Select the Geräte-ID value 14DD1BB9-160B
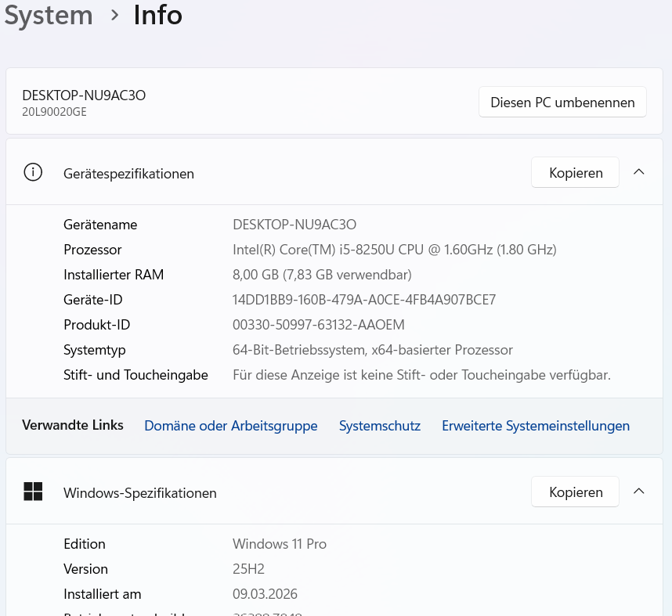Viewport: 672px width, 616px height. tap(364, 300)
